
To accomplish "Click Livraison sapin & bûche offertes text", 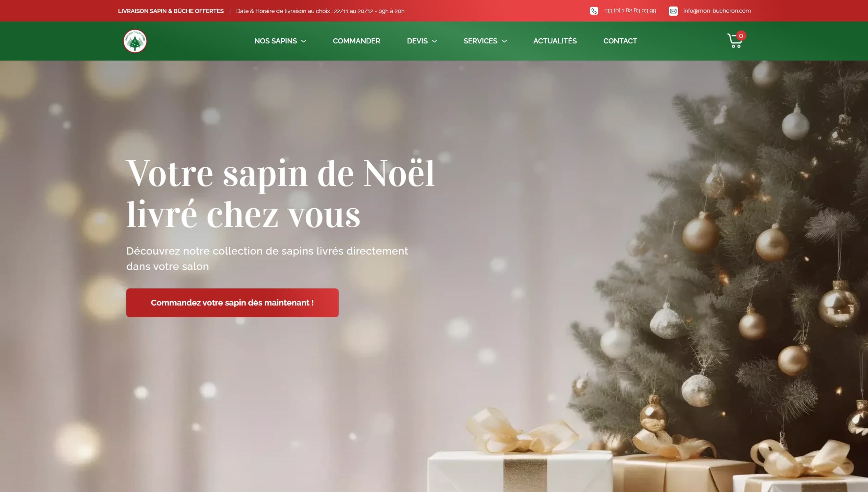I will click(171, 11).
